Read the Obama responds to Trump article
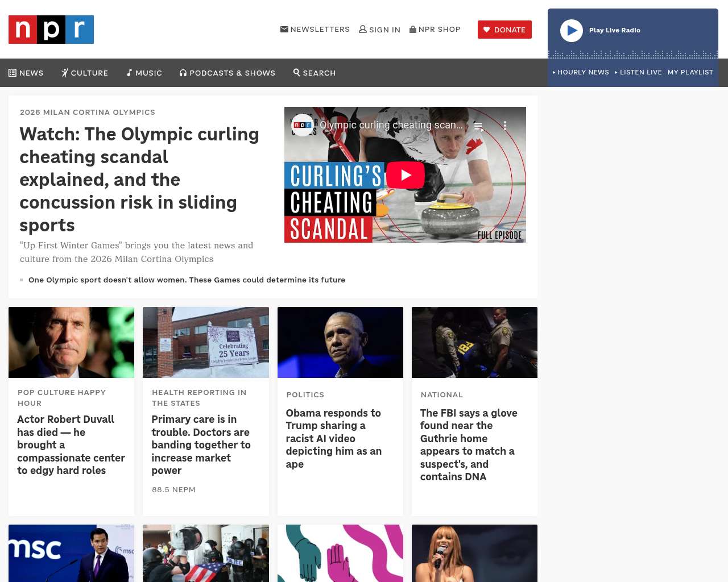 tap(333, 438)
